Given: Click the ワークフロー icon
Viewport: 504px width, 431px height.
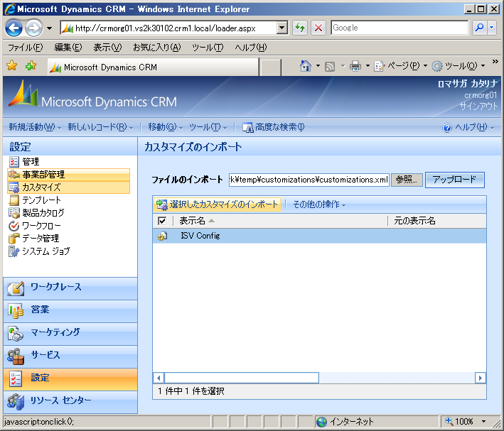Looking at the screenshot, I should pos(14,226).
